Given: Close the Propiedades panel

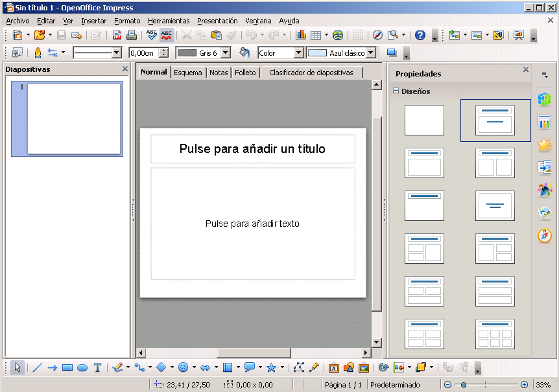Looking at the screenshot, I should pyautogui.click(x=525, y=69).
